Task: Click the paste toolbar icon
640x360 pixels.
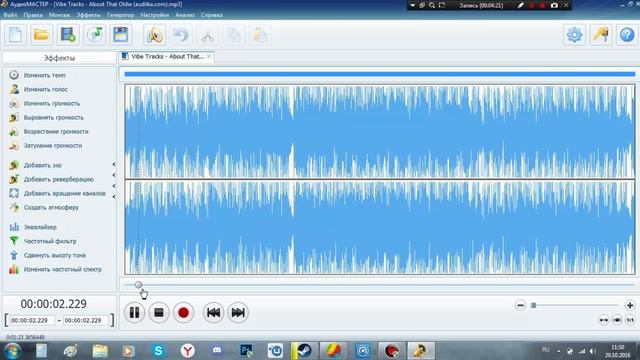Action: (x=260, y=35)
